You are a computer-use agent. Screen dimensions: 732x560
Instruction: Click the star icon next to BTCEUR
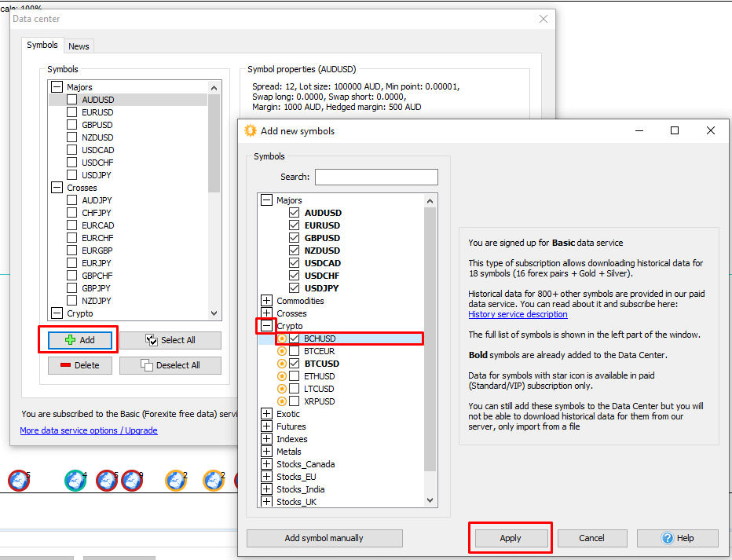pyautogui.click(x=281, y=351)
